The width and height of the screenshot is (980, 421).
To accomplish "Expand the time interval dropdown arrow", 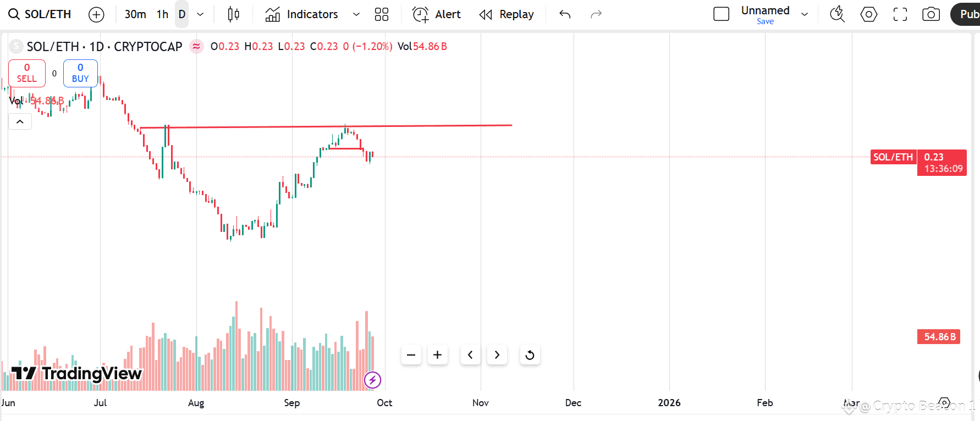I will pos(200,15).
